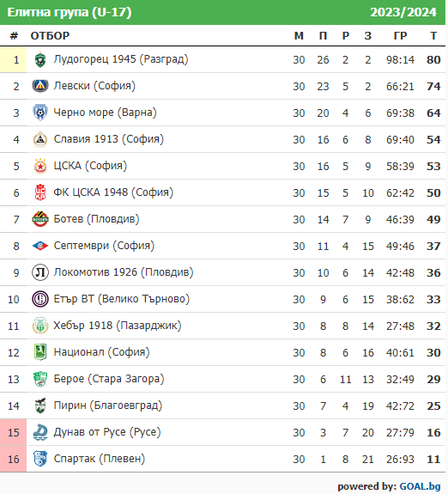Click the Septemvri Sofia diamond logo
448x494 pixels.
pyautogui.click(x=40, y=246)
